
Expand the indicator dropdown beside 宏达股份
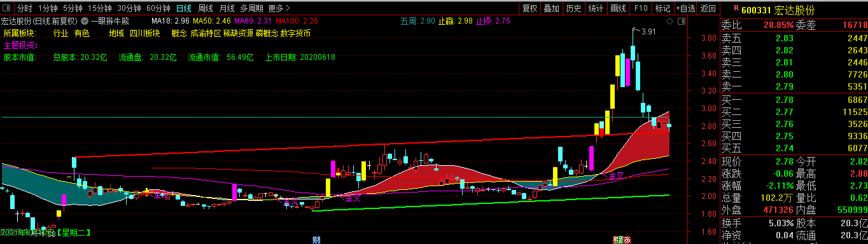tap(84, 21)
